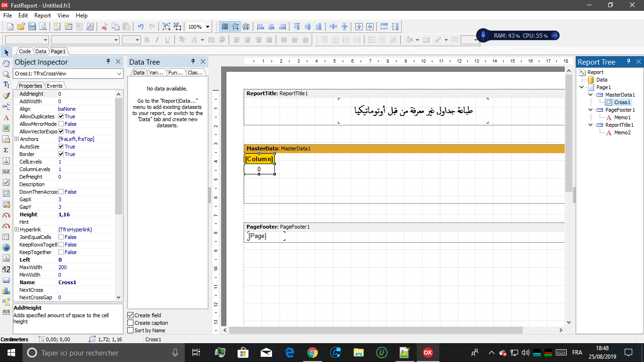
Task: Pick the Map globe object tool
Action: click(6, 247)
